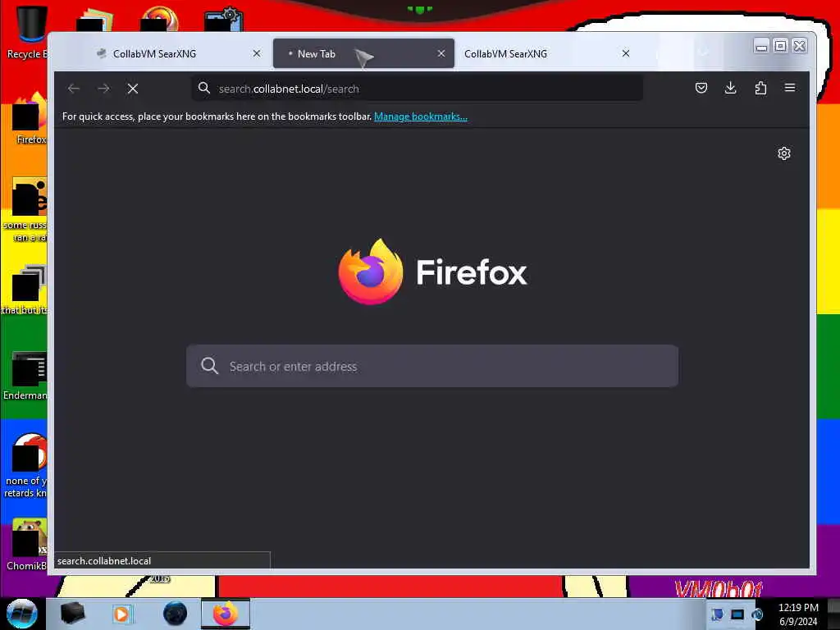This screenshot has height=630, width=840.
Task: Click the search.collabnet.local status text
Action: 104,561
